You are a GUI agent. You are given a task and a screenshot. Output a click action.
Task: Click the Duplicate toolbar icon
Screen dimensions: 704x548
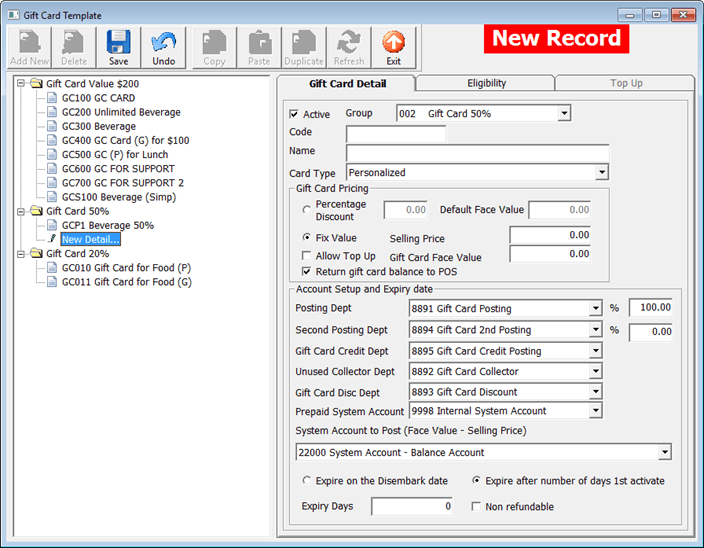point(304,48)
